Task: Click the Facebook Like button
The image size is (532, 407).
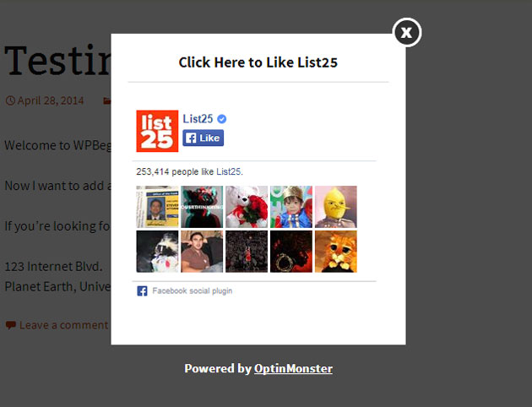Action: pos(203,138)
